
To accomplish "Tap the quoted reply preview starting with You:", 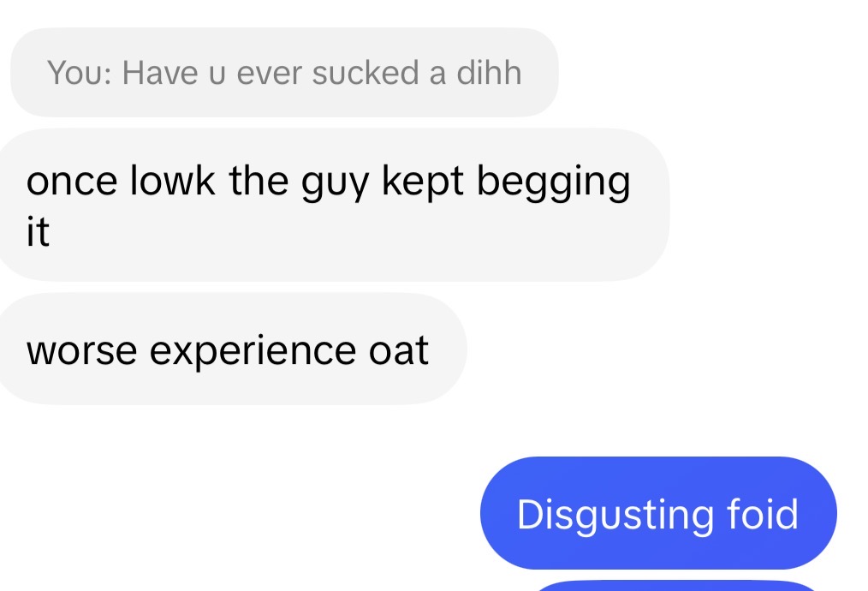I will click(x=284, y=72).
